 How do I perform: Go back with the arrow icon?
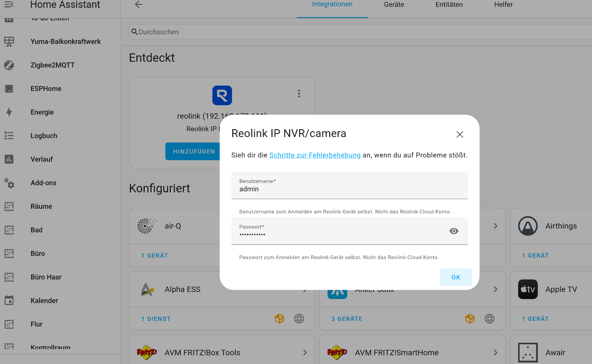point(139,4)
